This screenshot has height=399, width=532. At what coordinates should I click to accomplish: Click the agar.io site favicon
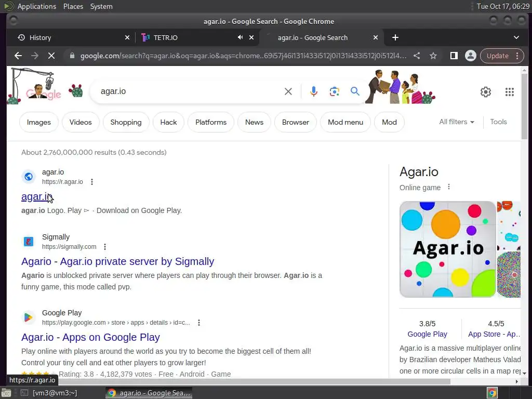tap(29, 177)
